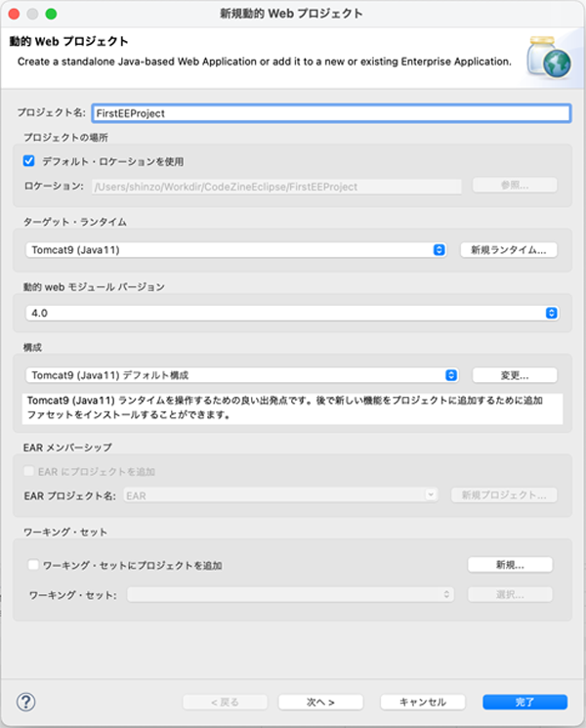Click the green zoom window button
This screenshot has width=586, height=728.
click(51, 14)
